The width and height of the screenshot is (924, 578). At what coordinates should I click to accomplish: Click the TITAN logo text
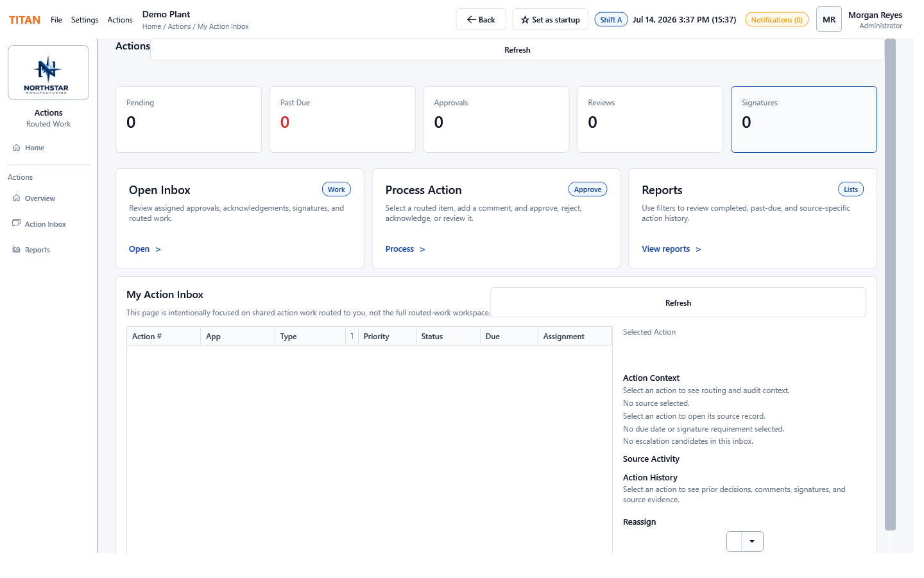[24, 20]
